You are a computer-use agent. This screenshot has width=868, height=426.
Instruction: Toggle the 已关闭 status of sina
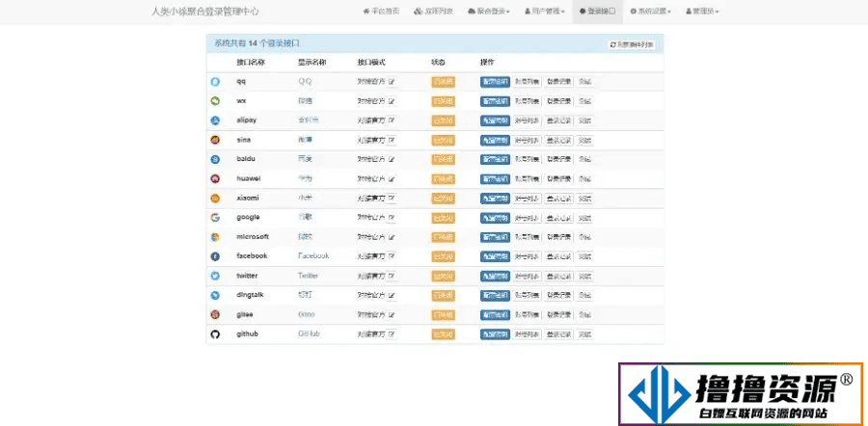coord(443,141)
